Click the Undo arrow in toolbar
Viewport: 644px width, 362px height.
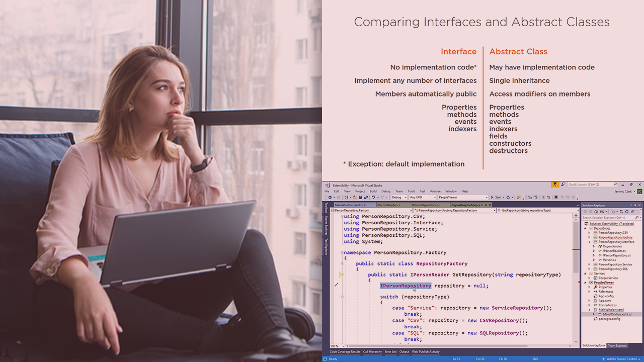pos(373,198)
